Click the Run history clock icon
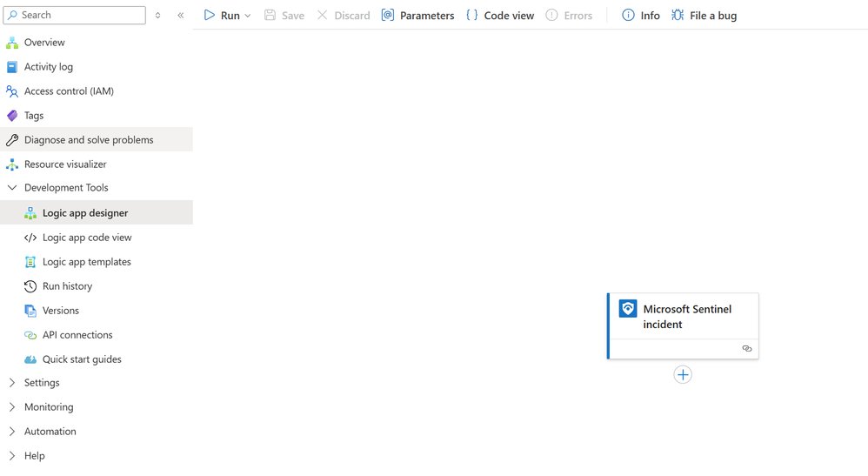The height and width of the screenshot is (476, 868). tap(30, 286)
